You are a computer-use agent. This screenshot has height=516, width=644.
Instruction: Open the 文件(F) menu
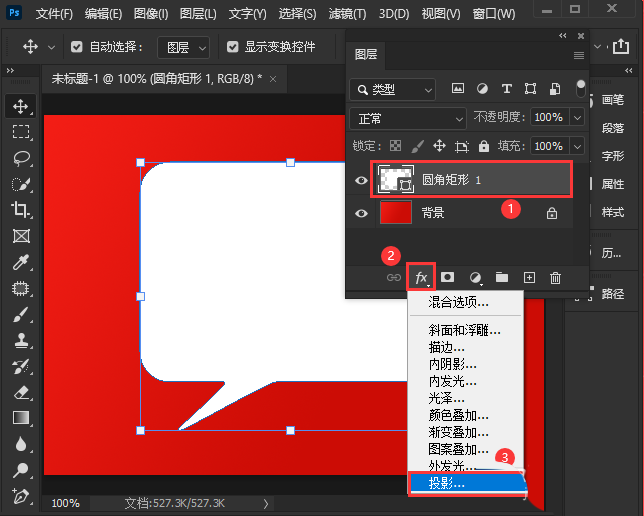coord(54,14)
